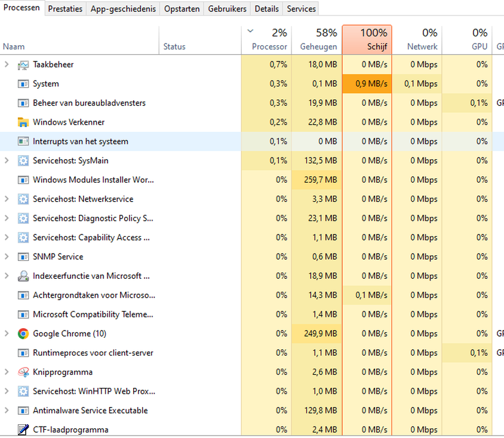
Task: Sort by the Naam column header
Action: [79, 40]
